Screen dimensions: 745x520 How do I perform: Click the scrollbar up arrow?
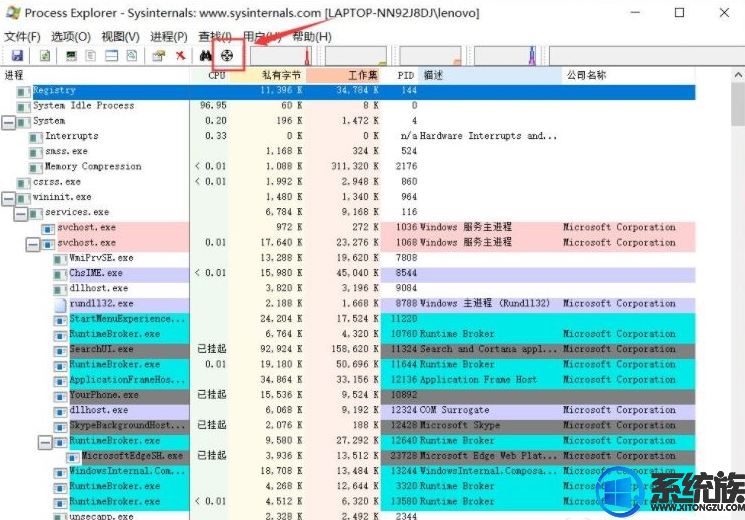[x=738, y=75]
